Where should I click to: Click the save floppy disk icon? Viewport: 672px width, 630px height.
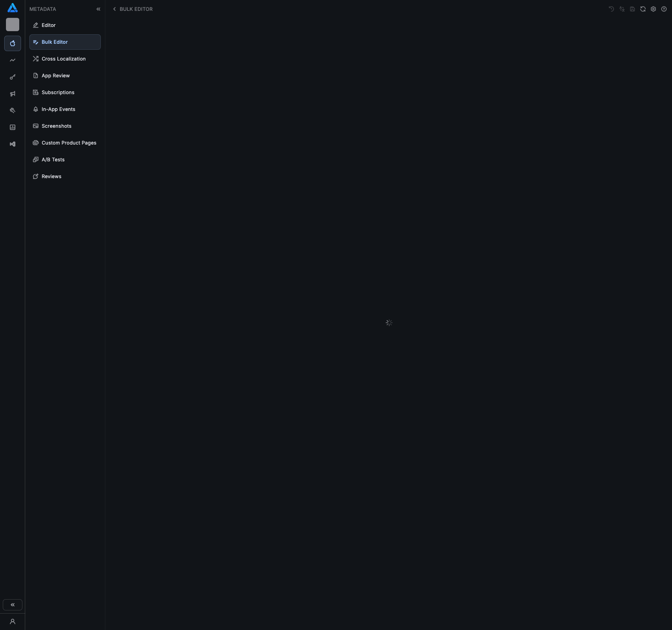[x=632, y=9]
